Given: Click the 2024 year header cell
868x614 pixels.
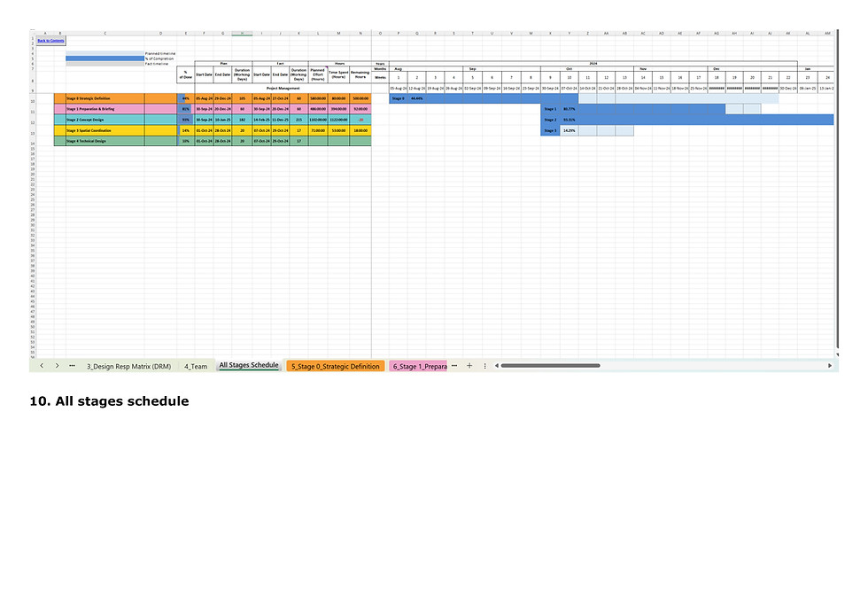Looking at the screenshot, I should click(x=593, y=64).
